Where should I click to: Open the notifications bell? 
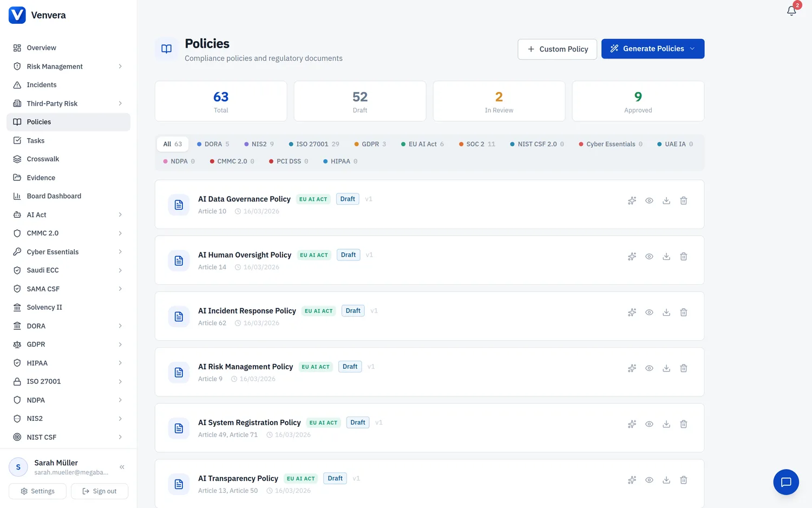tap(791, 10)
